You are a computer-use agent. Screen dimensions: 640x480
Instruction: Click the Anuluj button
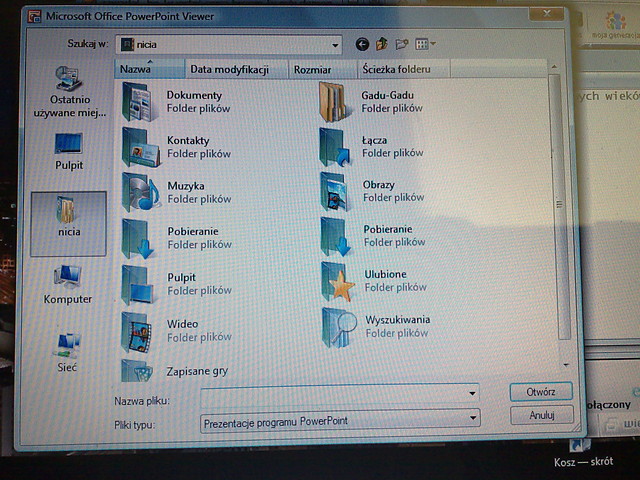click(x=542, y=415)
